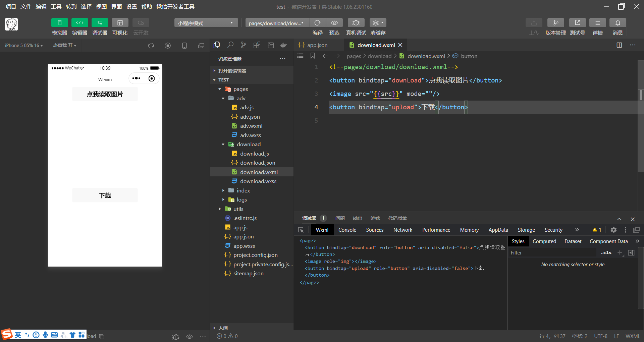The width and height of the screenshot is (644, 342).
Task: Close the download.wxml editor tab
Action: [400, 45]
